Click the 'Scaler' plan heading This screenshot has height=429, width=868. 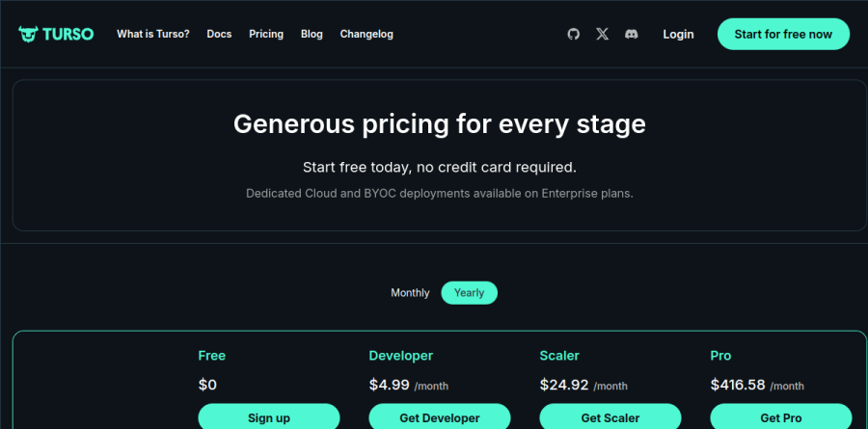point(559,356)
